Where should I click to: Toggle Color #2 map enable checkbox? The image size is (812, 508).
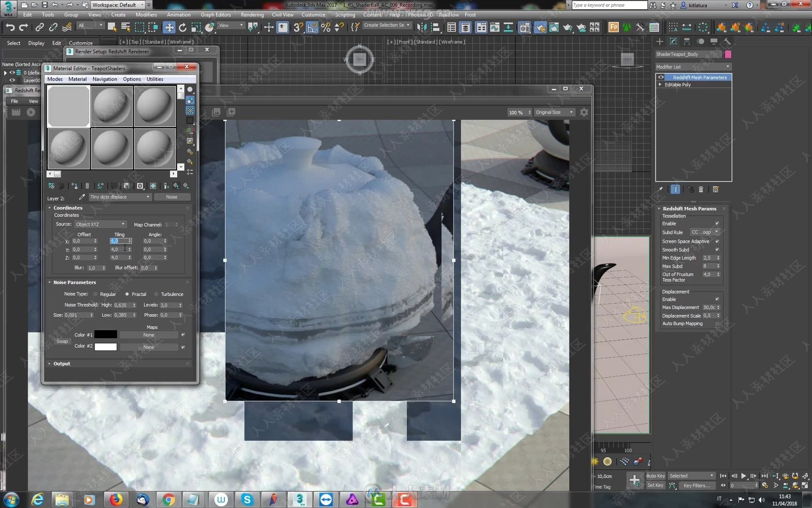click(183, 347)
